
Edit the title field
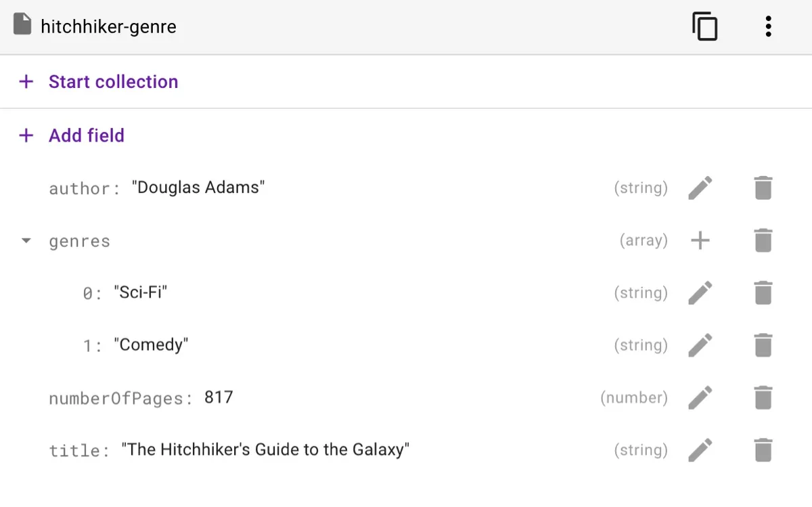(x=700, y=450)
